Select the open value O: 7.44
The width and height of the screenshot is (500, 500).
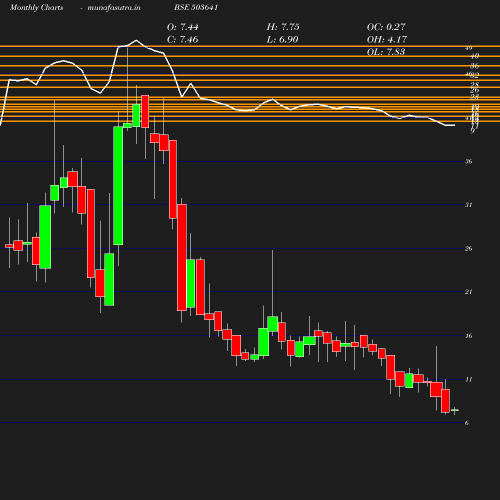click(x=182, y=27)
